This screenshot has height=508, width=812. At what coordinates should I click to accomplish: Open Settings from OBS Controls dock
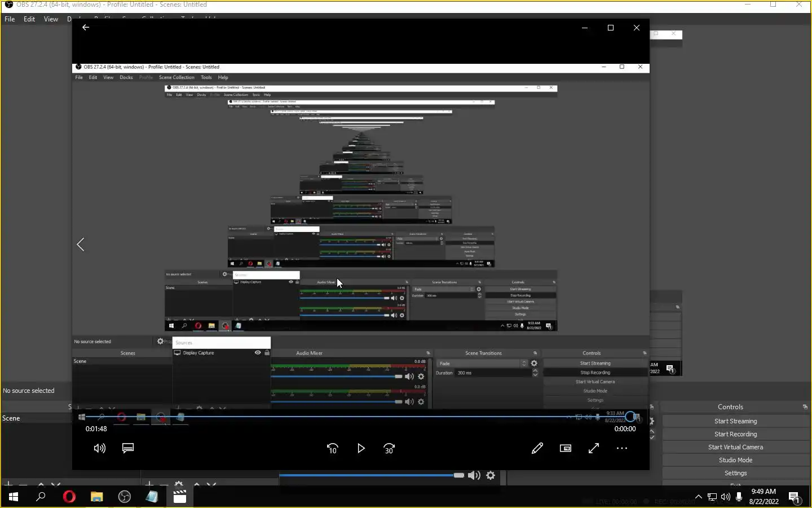735,473
